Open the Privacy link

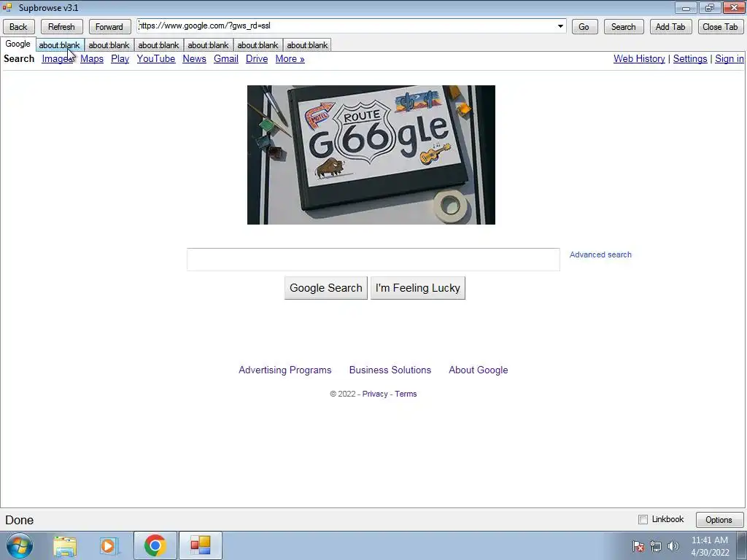point(375,394)
